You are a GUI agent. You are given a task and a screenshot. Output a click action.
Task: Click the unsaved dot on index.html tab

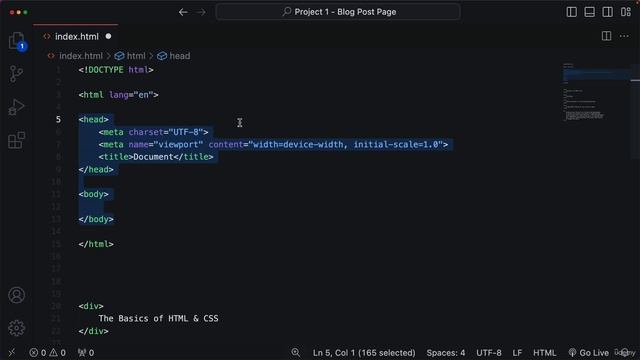pyautogui.click(x=108, y=36)
